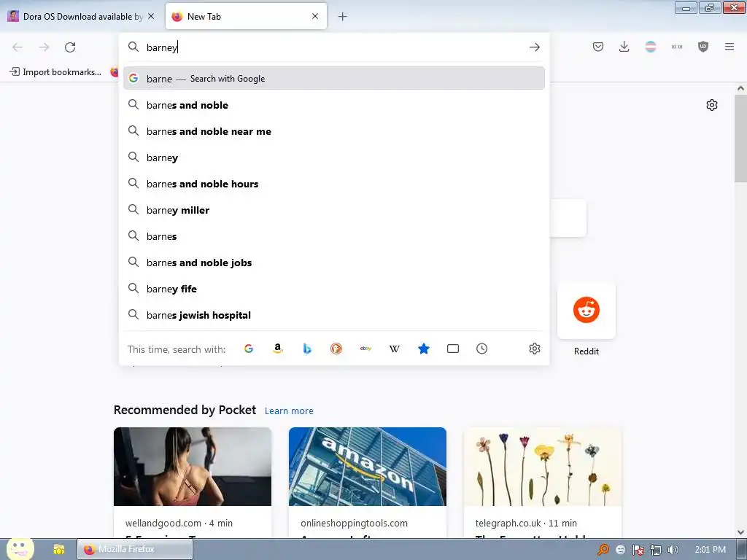Pick 'barnes and noble near me' suggestion
This screenshot has width=747, height=560.
[x=334, y=131]
